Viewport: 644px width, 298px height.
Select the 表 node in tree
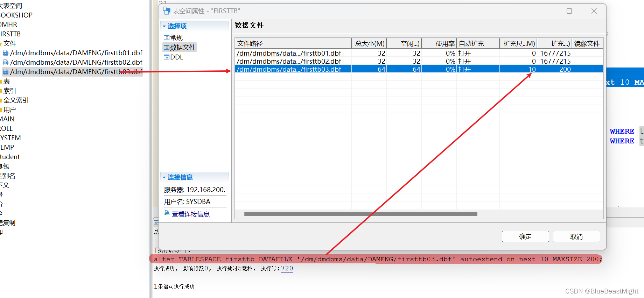point(7,81)
